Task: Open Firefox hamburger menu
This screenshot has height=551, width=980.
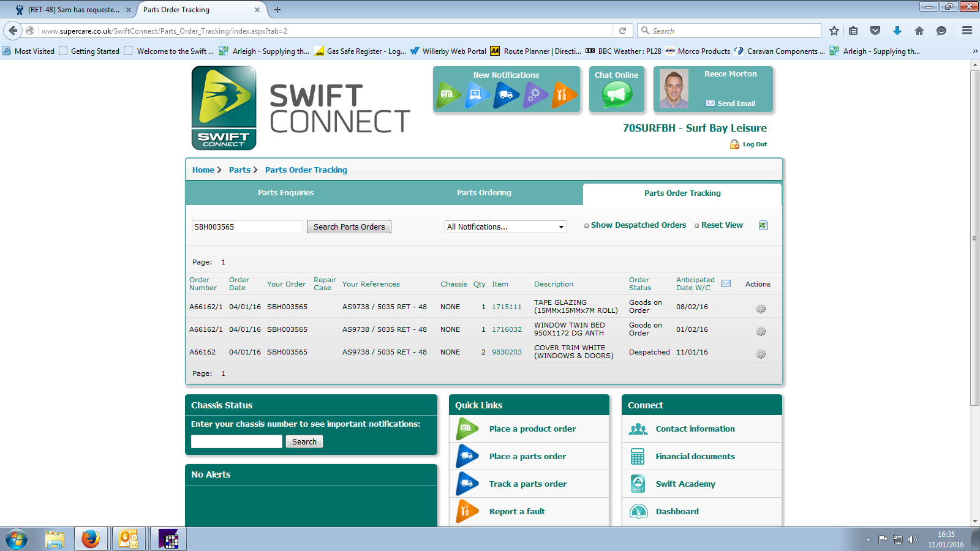Action: pyautogui.click(x=967, y=31)
